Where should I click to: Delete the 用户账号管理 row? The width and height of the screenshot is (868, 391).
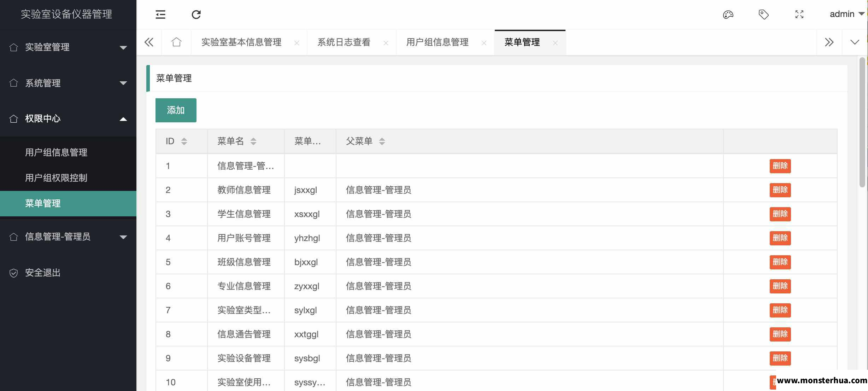click(780, 238)
